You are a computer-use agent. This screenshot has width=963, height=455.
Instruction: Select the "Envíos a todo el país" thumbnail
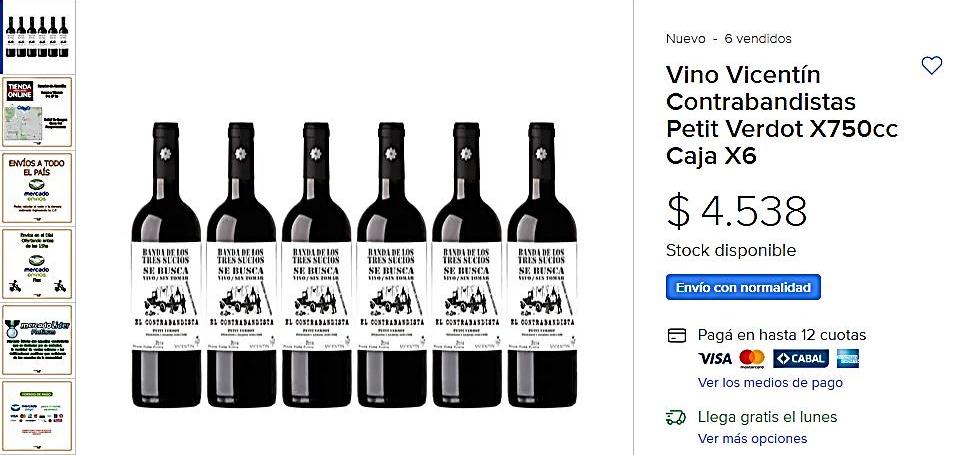pos(38,187)
